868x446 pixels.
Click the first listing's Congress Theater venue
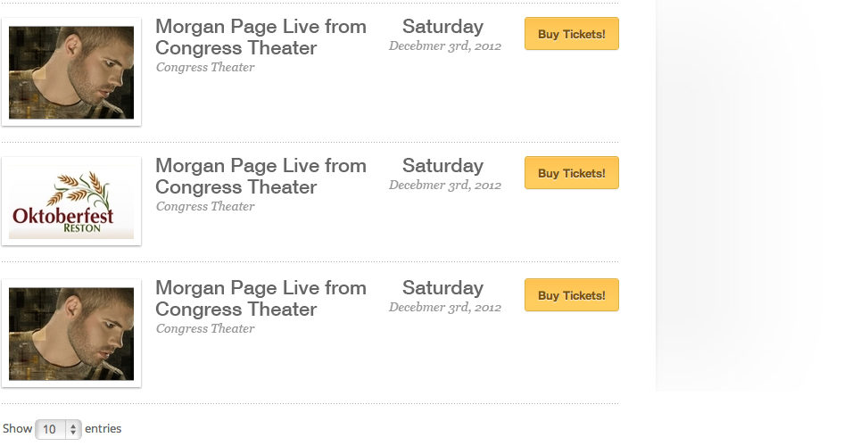[x=205, y=67]
